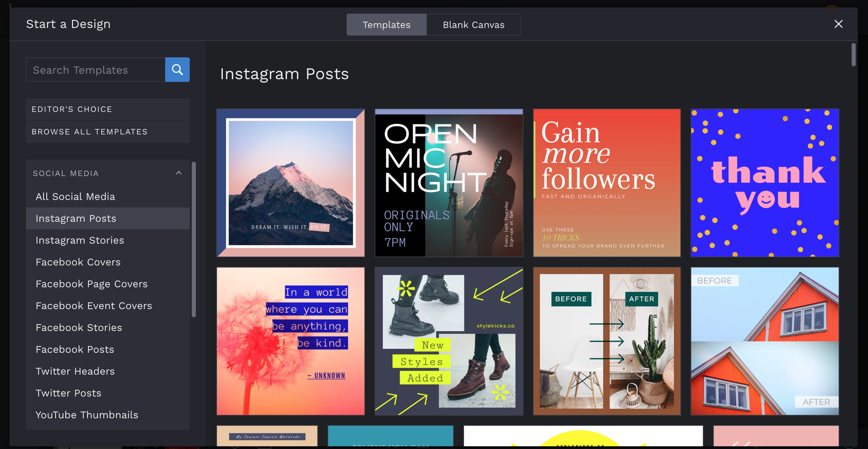Choose the yellow circle template in bottom row
This screenshot has height=449, width=868.
coord(583,436)
